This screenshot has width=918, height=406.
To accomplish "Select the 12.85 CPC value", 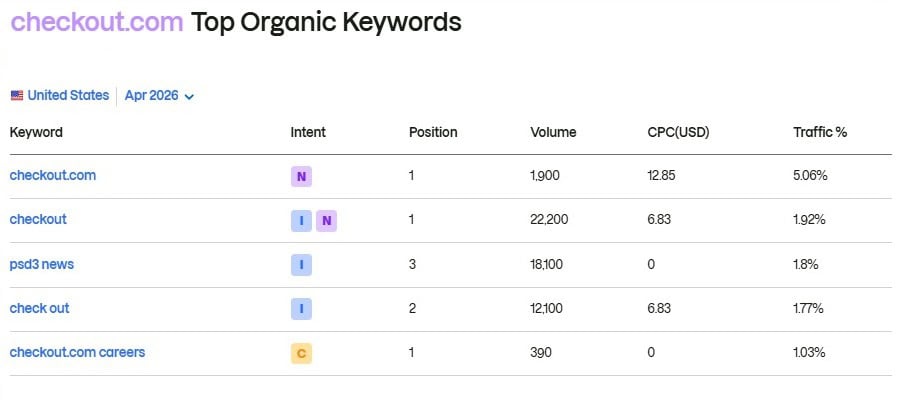I will (662, 175).
